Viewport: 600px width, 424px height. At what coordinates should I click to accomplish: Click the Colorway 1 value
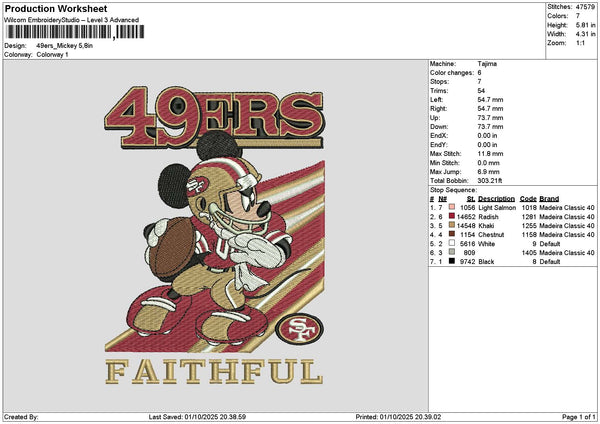tap(52, 55)
